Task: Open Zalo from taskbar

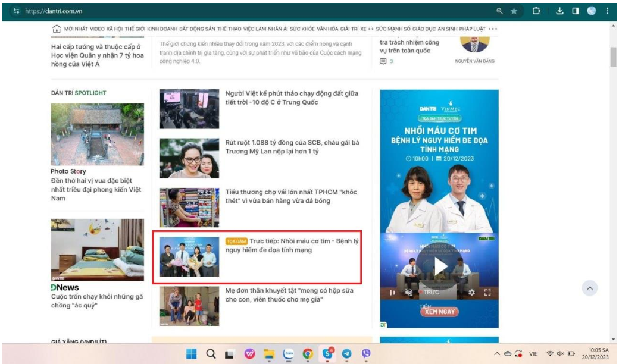Action: (x=289, y=354)
